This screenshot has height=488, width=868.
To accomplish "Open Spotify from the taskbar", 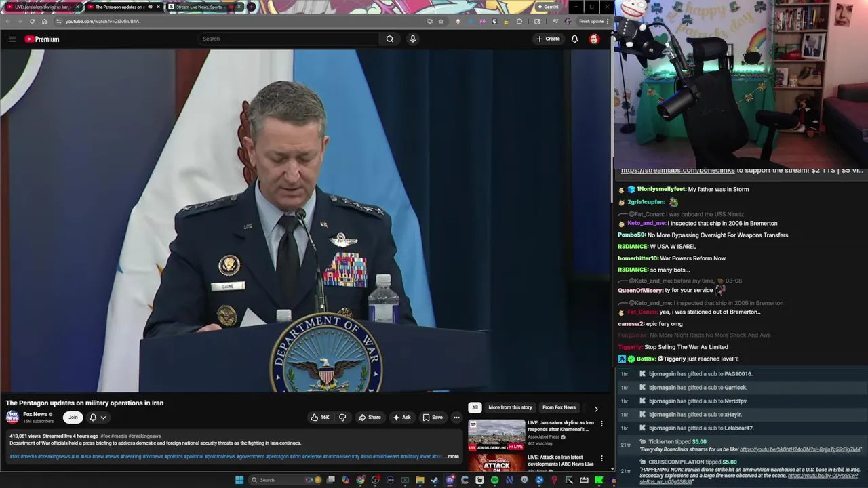I will [x=494, y=480].
